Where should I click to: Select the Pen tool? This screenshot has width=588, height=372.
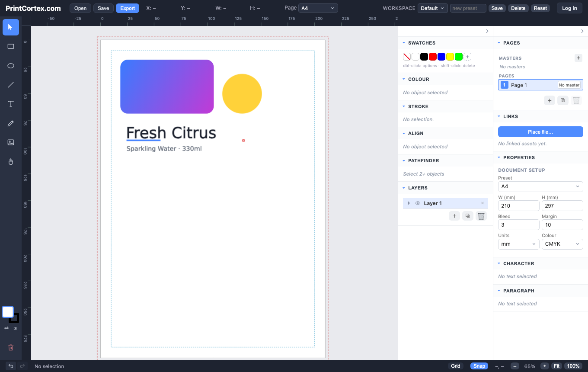click(11, 123)
